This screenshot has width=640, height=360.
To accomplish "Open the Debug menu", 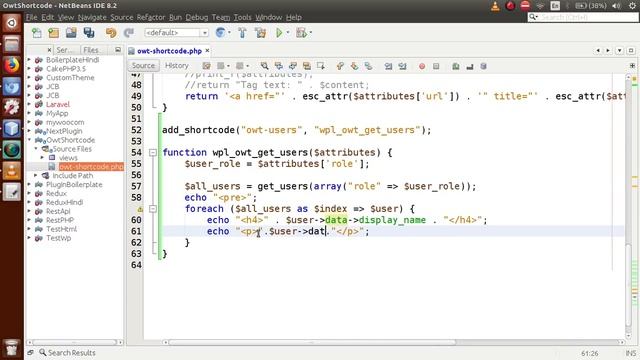I will [x=197, y=17].
